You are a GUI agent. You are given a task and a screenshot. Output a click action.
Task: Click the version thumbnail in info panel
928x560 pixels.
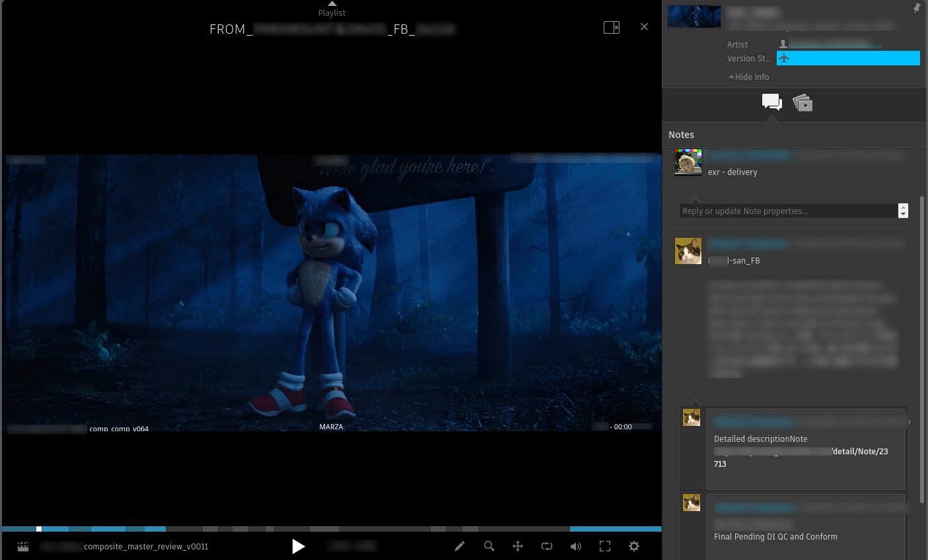point(694,17)
